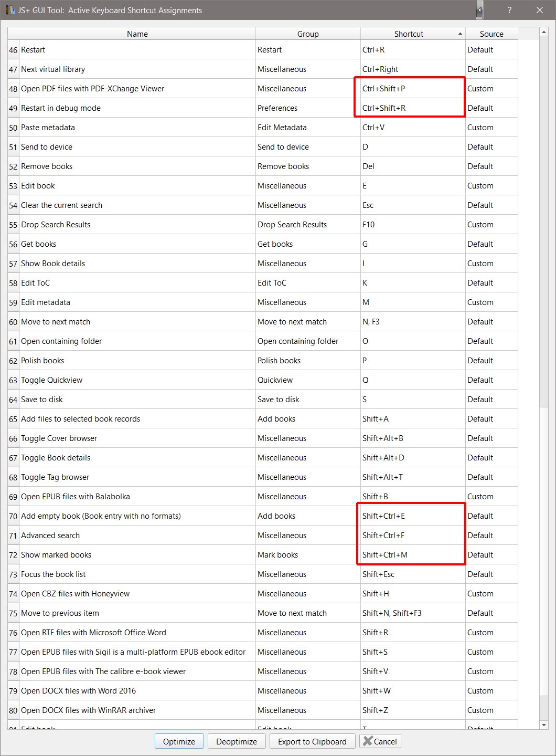Select 'Restart in debug mode' entry

click(137, 108)
